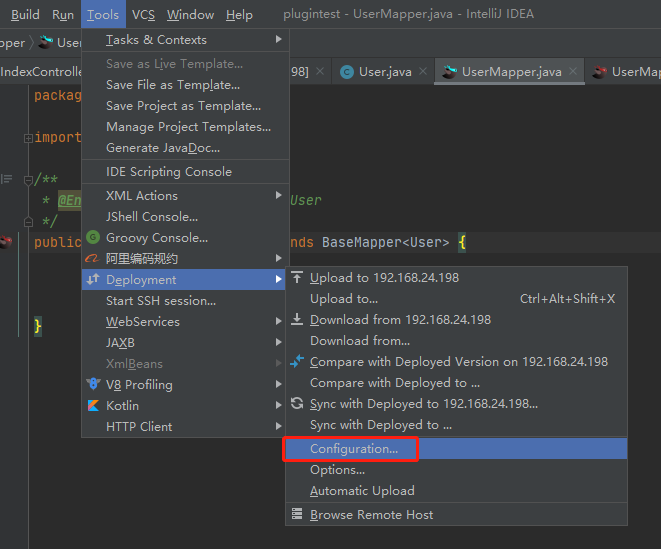Click compare arrows icon in Deployment submenu
The height and width of the screenshot is (549, 661).
tap(297, 361)
